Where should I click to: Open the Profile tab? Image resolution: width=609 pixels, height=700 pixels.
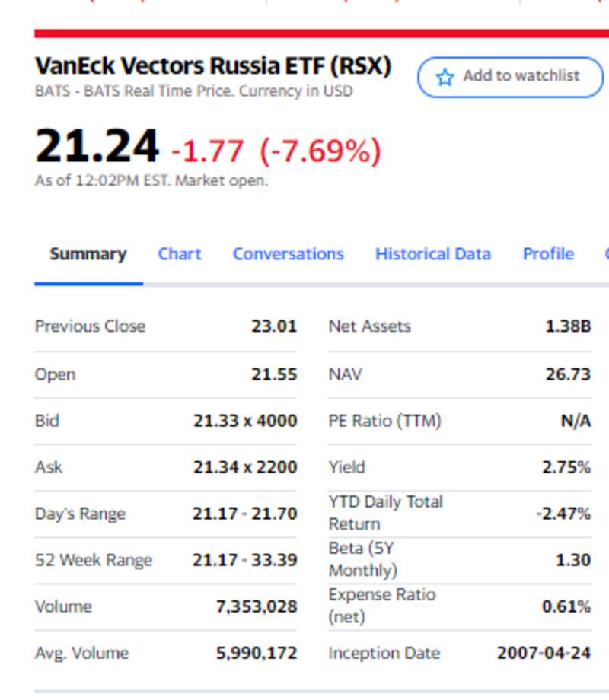click(548, 254)
